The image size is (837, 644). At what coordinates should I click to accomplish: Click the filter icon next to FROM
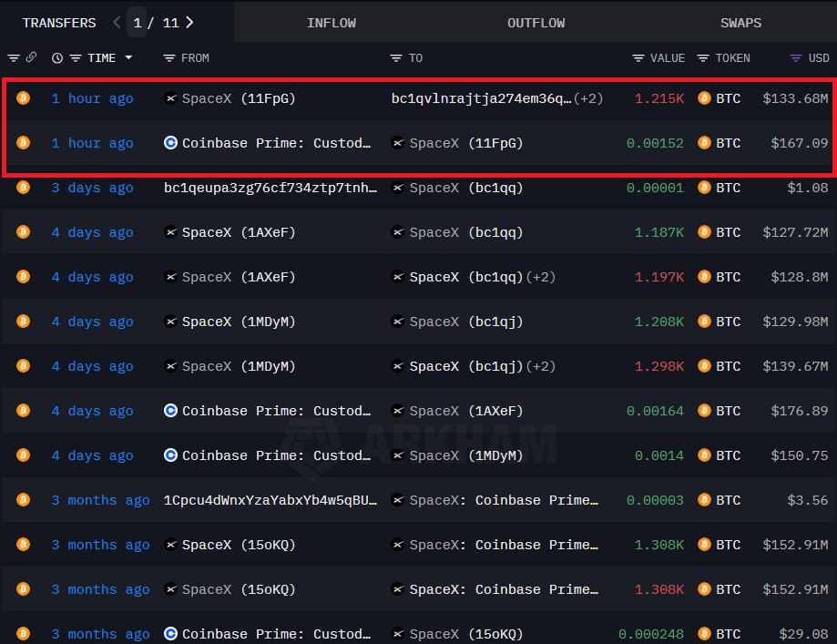click(x=168, y=58)
